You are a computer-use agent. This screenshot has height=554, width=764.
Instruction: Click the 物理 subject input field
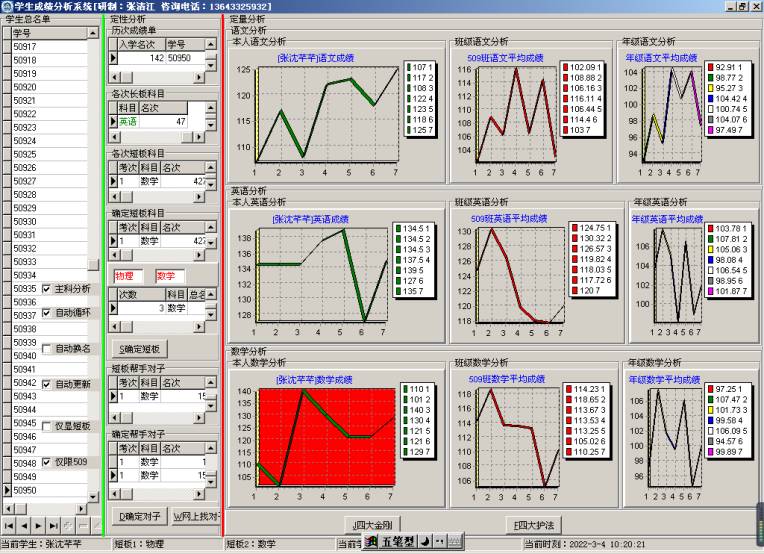pyautogui.click(x=128, y=275)
